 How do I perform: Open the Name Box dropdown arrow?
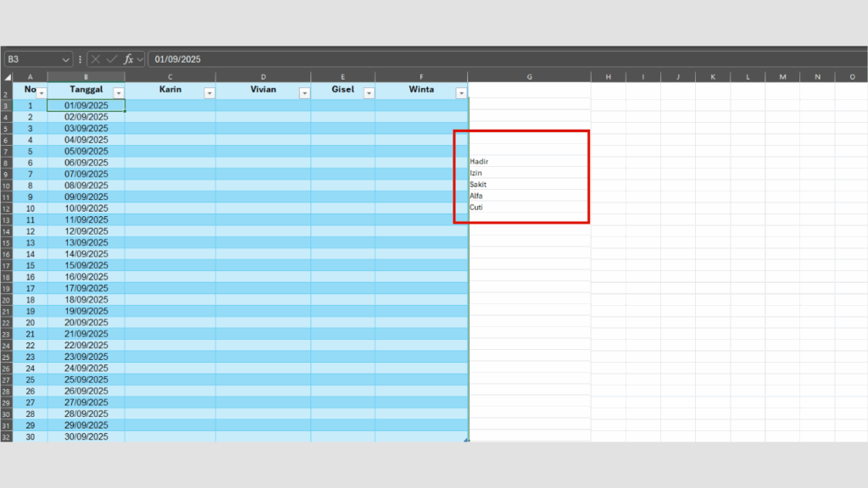(x=66, y=59)
